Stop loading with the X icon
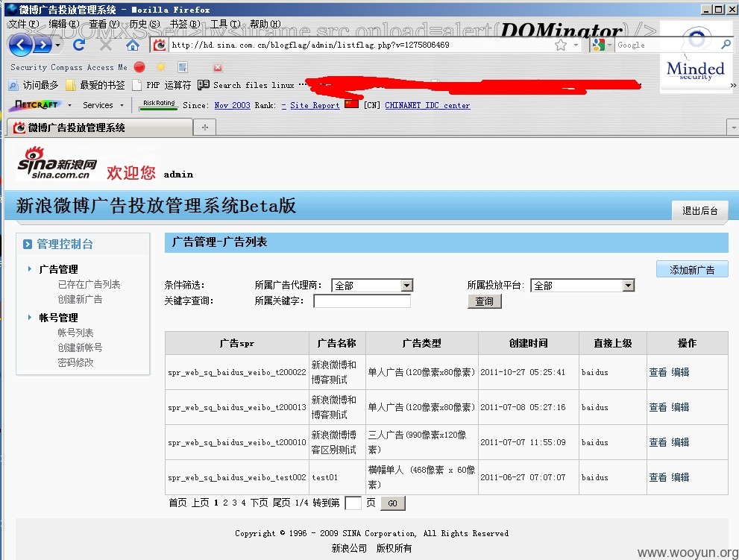739x560 pixels. pyautogui.click(x=106, y=45)
